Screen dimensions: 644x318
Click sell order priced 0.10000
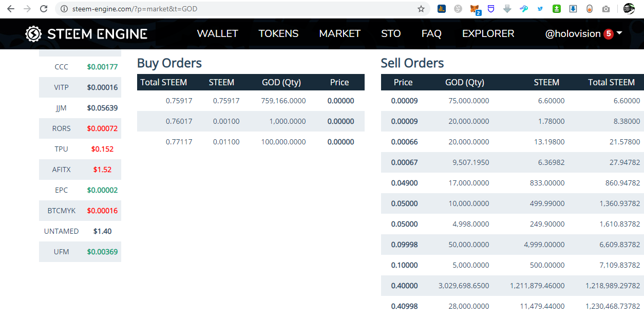click(513, 265)
